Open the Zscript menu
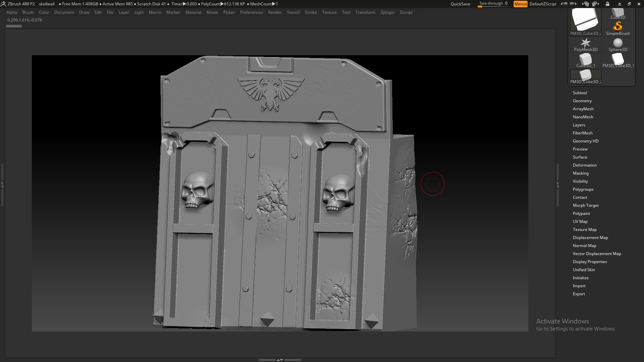 coord(406,12)
